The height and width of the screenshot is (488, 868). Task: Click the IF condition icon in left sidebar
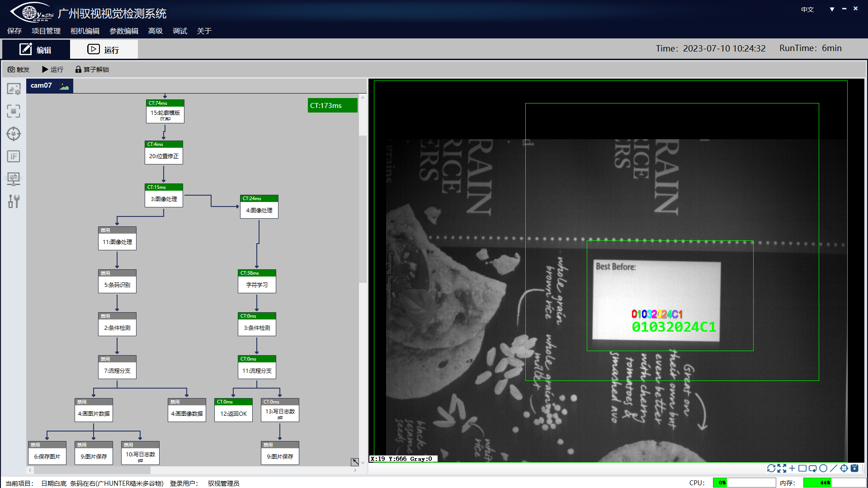tap(14, 156)
